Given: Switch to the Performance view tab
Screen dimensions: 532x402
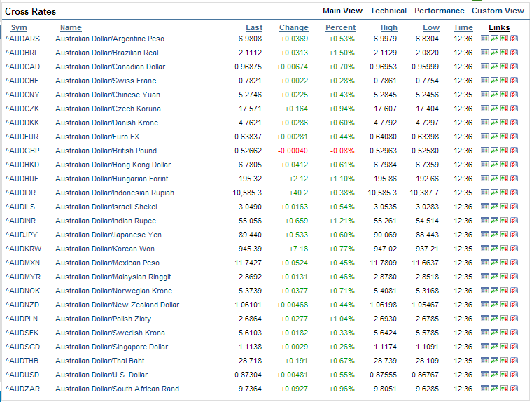Looking at the screenshot, I should click(439, 11).
